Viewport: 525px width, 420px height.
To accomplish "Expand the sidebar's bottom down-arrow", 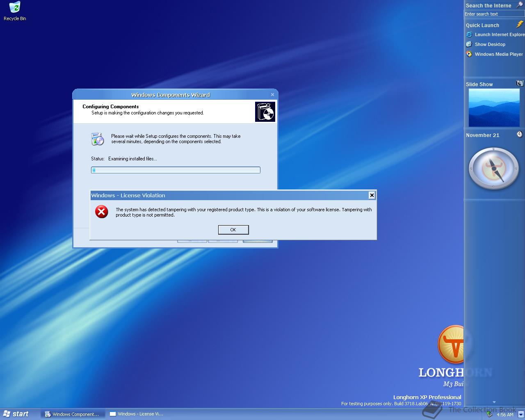I will [x=494, y=402].
